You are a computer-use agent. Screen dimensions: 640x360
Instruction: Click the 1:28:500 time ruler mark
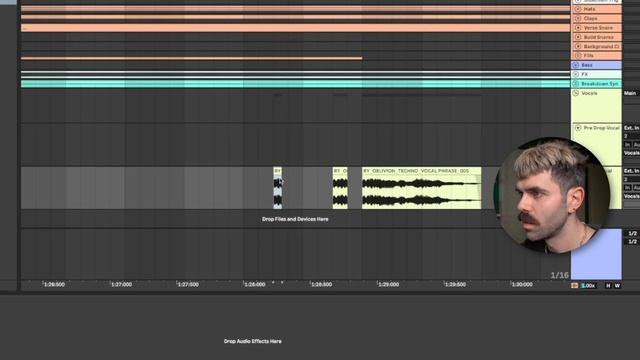pos(321,284)
